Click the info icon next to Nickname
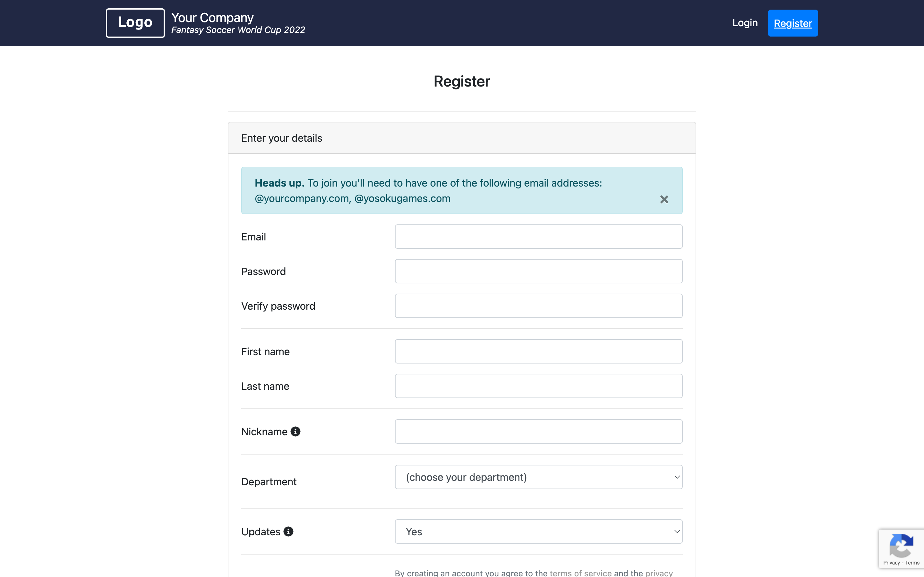The height and width of the screenshot is (577, 924). [x=296, y=431]
